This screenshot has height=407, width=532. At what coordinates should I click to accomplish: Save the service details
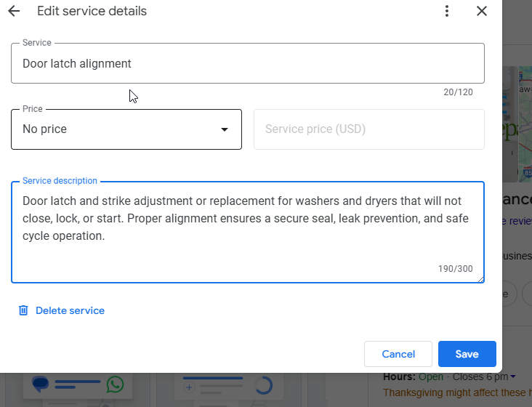point(467,354)
